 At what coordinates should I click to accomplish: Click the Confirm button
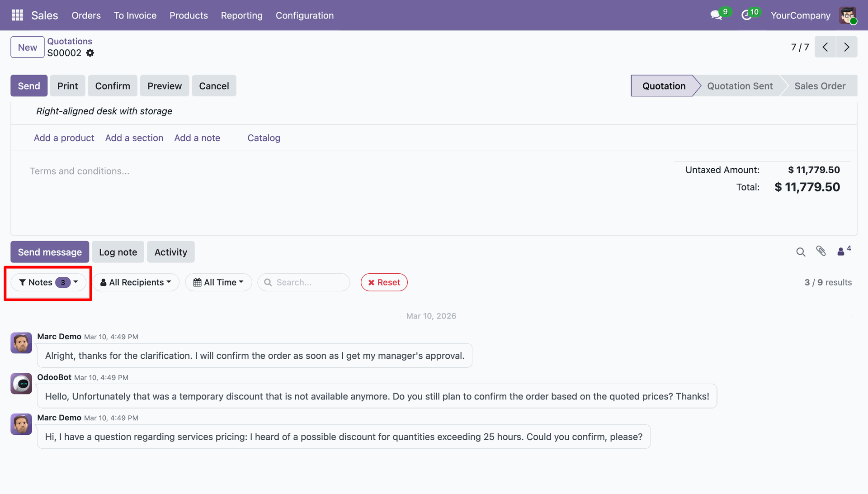113,86
